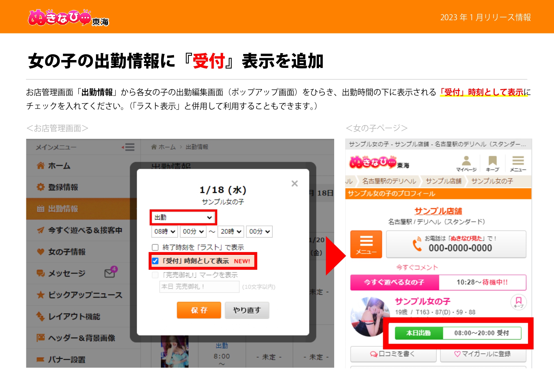Click the ホーム breadcrumb link
This screenshot has height=392, width=554.
167,147
